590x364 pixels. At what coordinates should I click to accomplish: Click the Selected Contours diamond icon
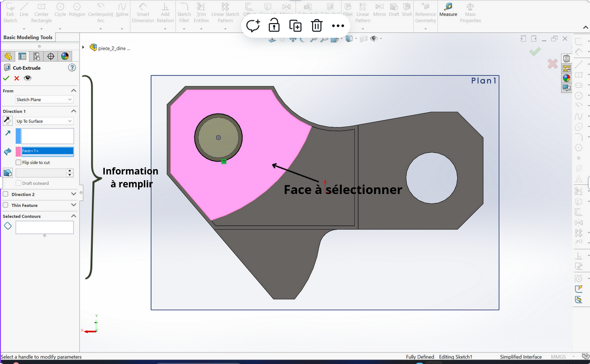click(8, 226)
